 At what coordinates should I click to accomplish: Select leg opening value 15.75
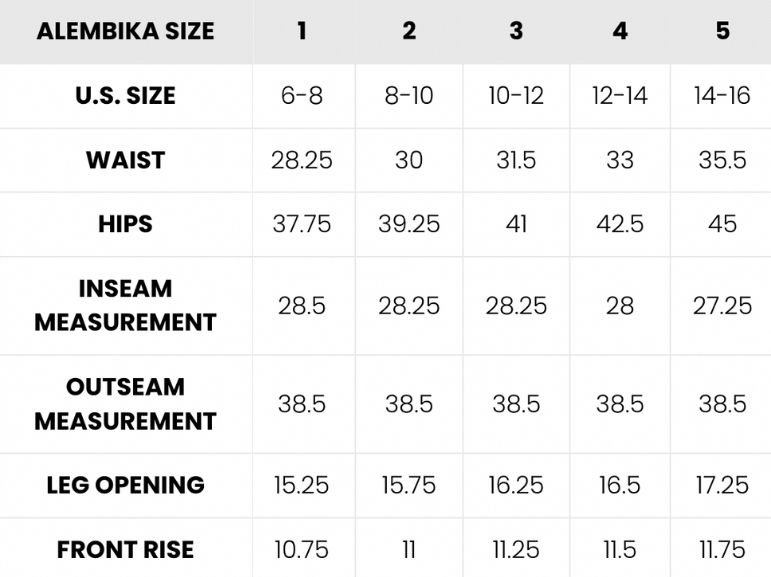(409, 485)
